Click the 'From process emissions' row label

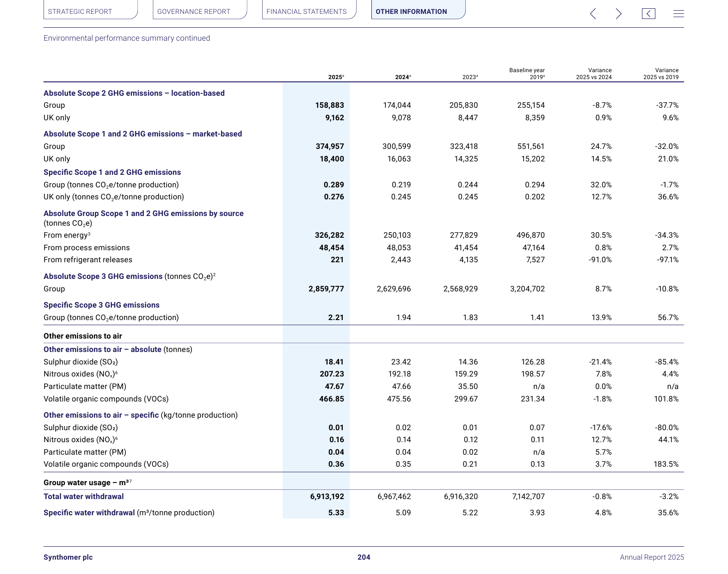86,248
